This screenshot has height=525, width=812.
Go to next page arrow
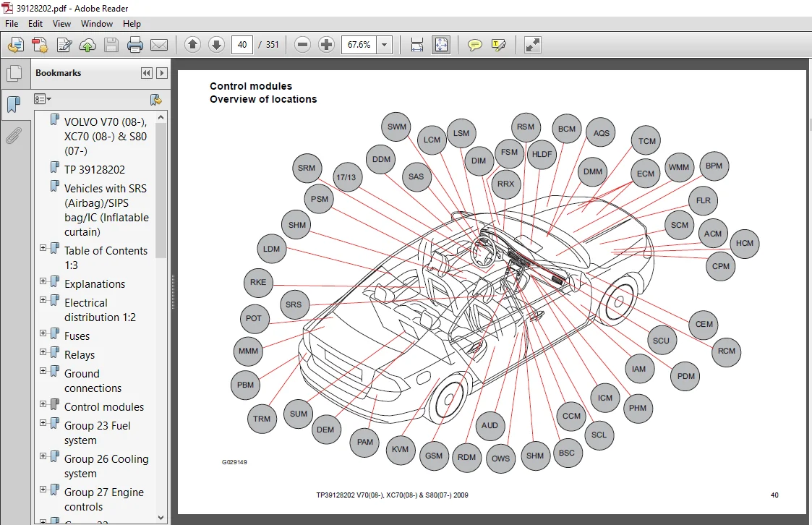click(x=216, y=45)
